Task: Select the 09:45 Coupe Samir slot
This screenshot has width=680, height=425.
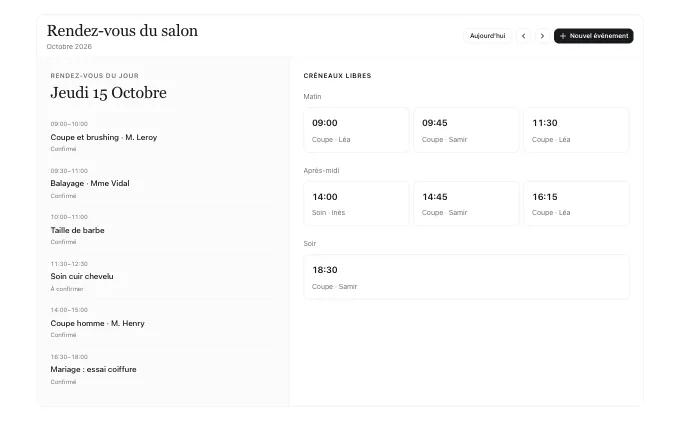Action: [466, 130]
